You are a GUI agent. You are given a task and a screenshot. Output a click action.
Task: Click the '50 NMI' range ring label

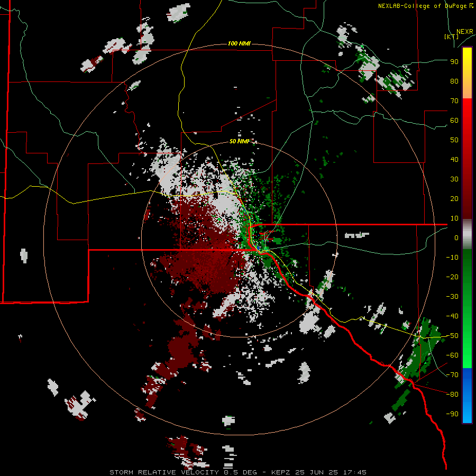(239, 141)
